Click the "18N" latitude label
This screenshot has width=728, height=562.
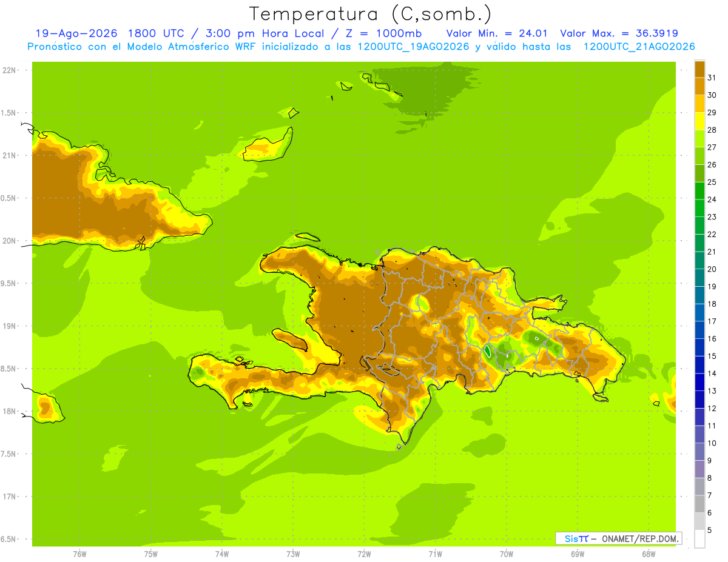pyautogui.click(x=10, y=411)
